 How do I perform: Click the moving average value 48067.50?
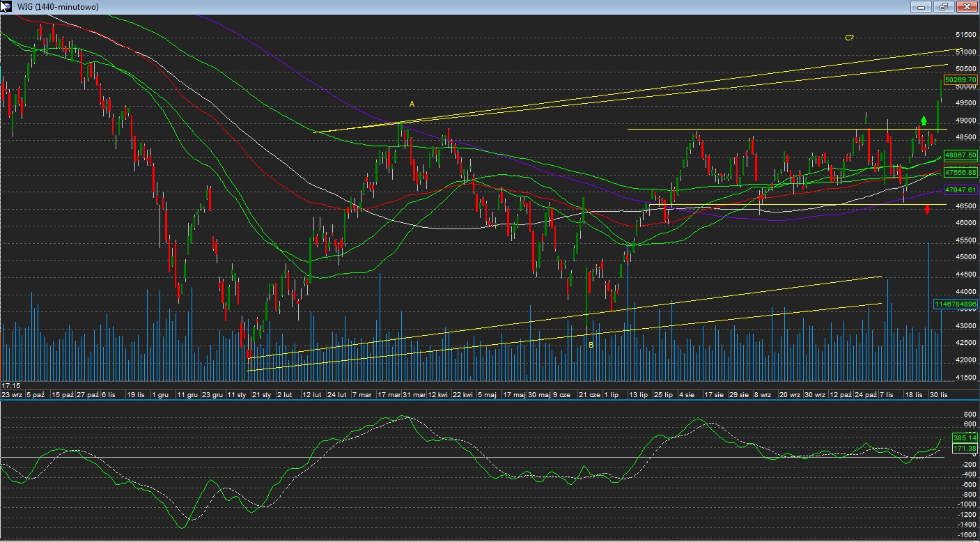point(961,155)
